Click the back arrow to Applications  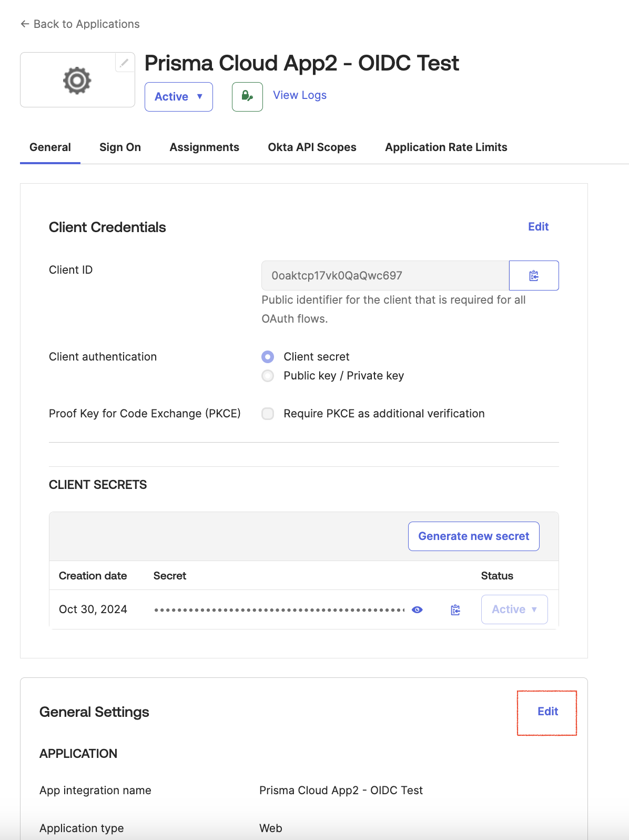pos(25,24)
